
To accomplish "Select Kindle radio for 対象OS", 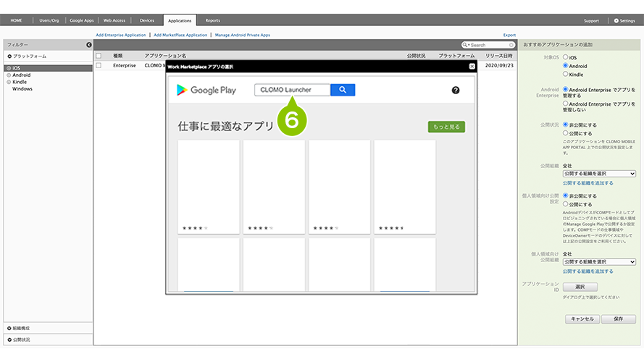I will [x=566, y=75].
